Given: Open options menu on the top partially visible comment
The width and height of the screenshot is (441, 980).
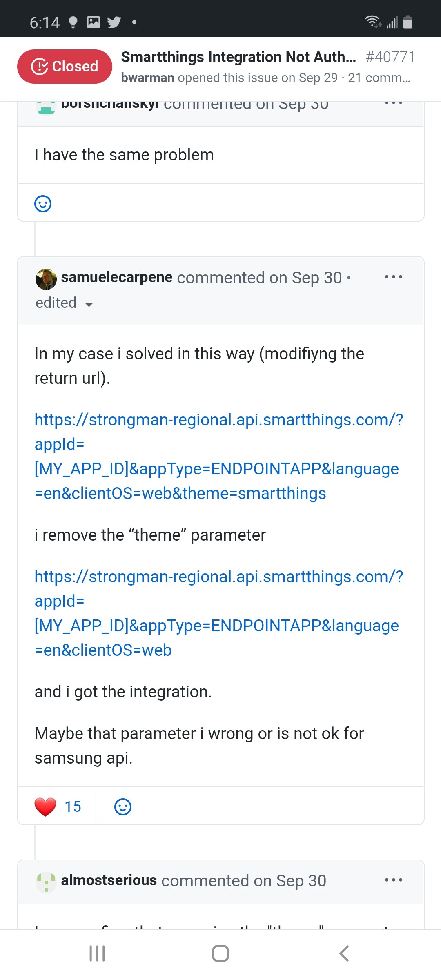Looking at the screenshot, I should pyautogui.click(x=394, y=103).
